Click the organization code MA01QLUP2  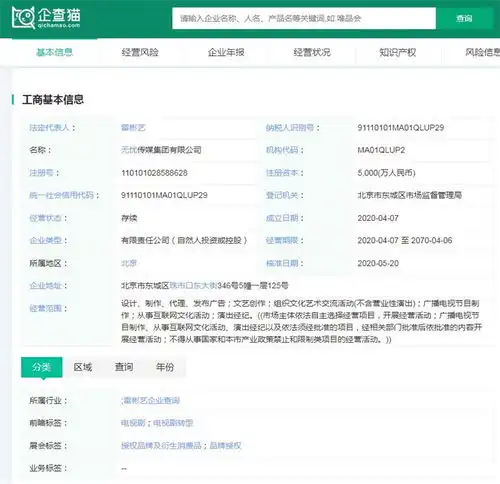381,150
